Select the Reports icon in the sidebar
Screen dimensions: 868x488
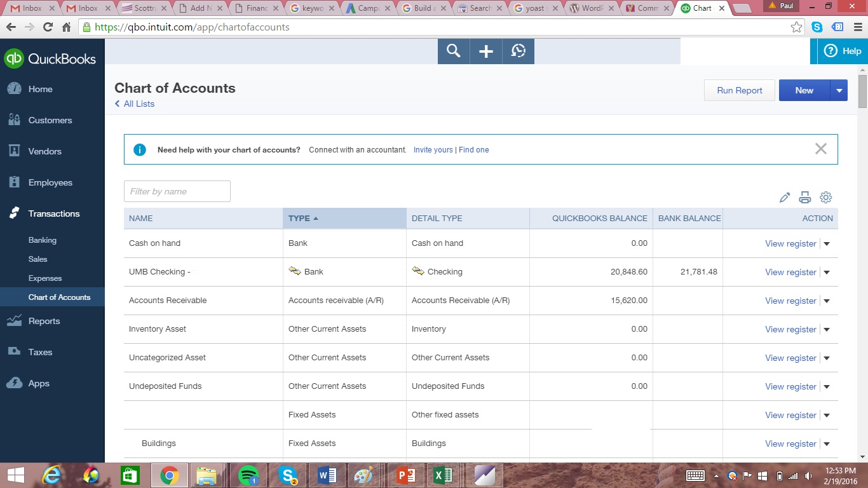pos(15,321)
